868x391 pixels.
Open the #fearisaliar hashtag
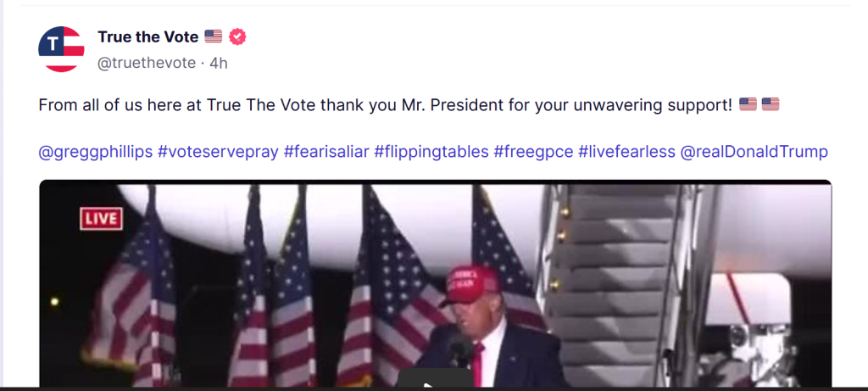point(326,152)
